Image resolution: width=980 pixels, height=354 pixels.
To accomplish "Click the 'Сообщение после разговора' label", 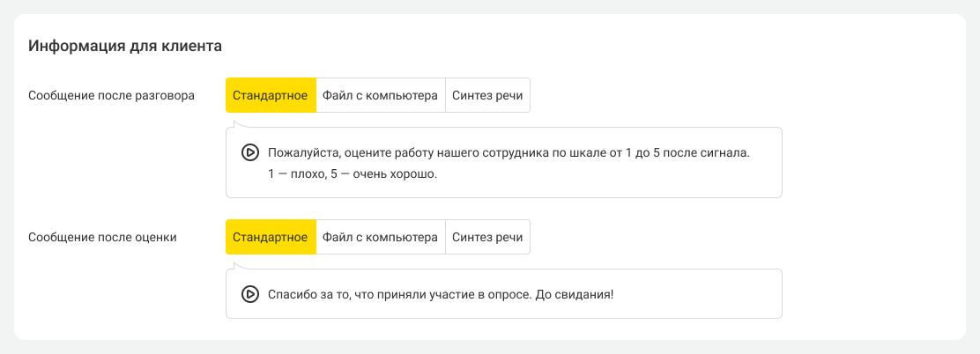I will [112, 95].
